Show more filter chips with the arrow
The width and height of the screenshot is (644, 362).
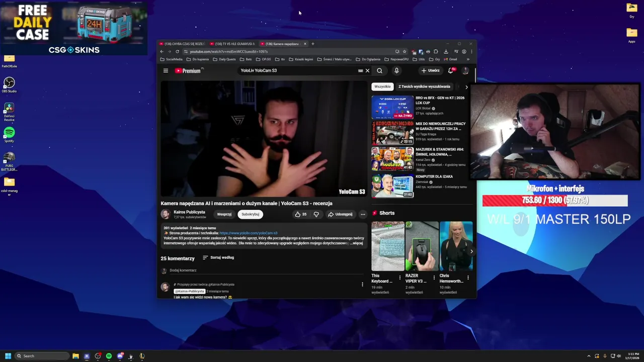(466, 87)
